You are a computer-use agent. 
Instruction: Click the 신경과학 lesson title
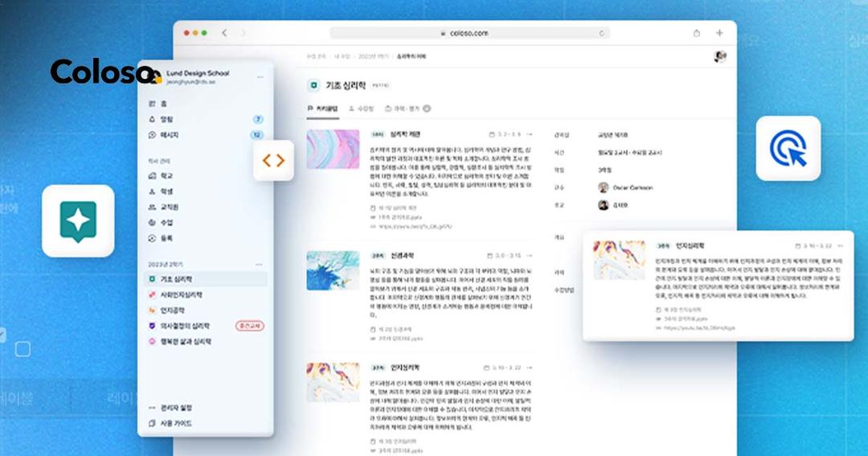click(x=402, y=256)
